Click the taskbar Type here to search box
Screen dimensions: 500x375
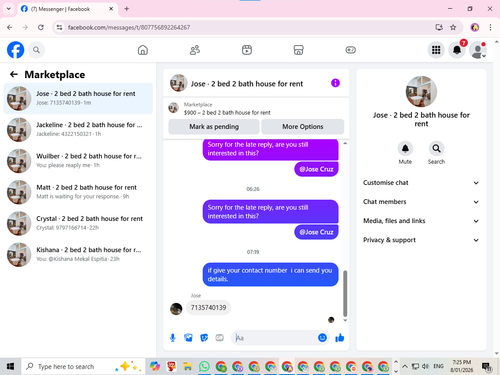pyautogui.click(x=83, y=367)
